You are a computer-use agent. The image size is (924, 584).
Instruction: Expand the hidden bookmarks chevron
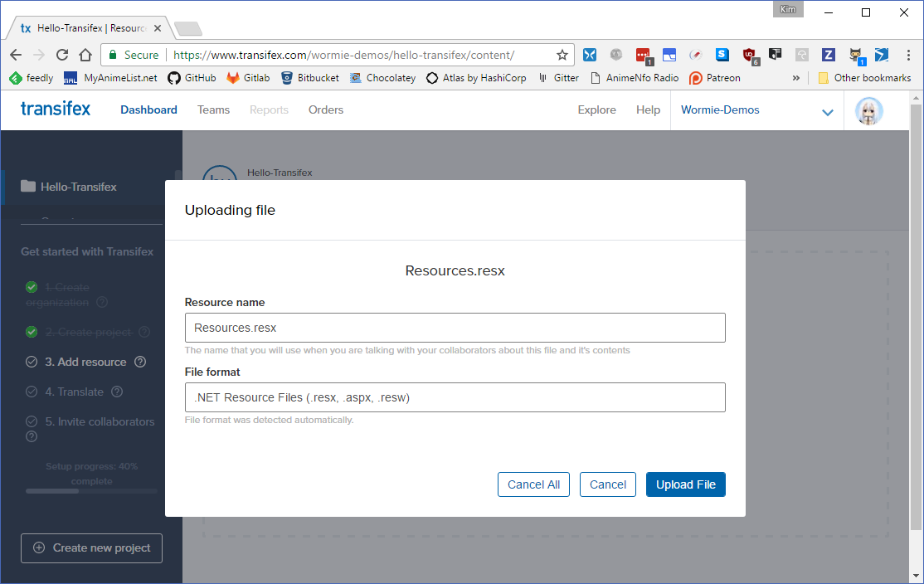(x=796, y=78)
